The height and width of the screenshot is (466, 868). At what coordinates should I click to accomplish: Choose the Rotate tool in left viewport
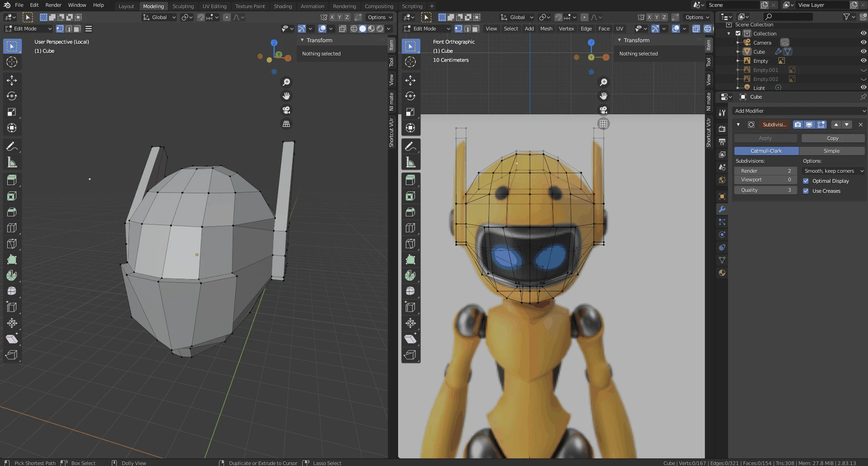pos(12,96)
